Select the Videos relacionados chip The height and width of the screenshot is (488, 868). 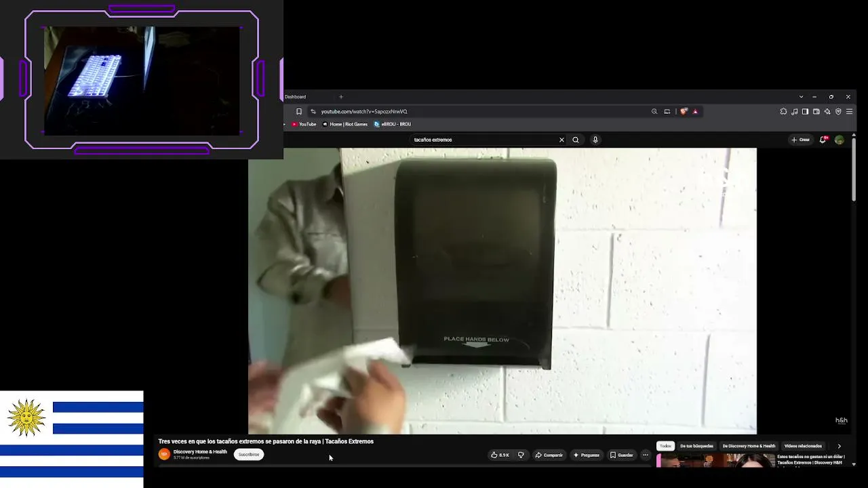click(803, 446)
